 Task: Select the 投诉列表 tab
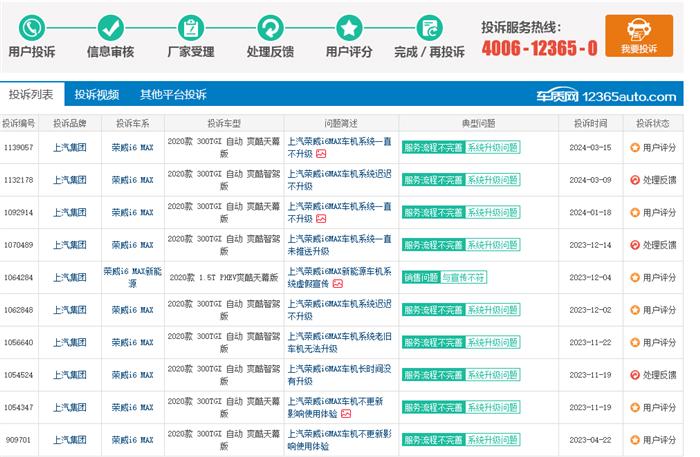(x=32, y=94)
